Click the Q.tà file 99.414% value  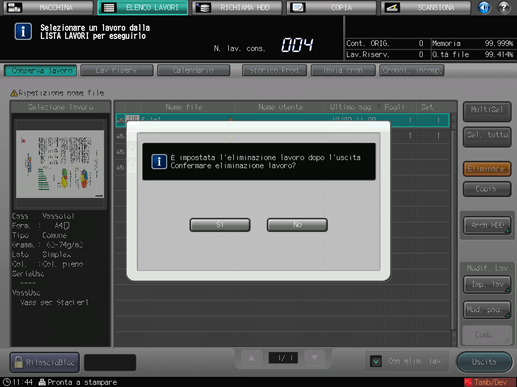499,54
